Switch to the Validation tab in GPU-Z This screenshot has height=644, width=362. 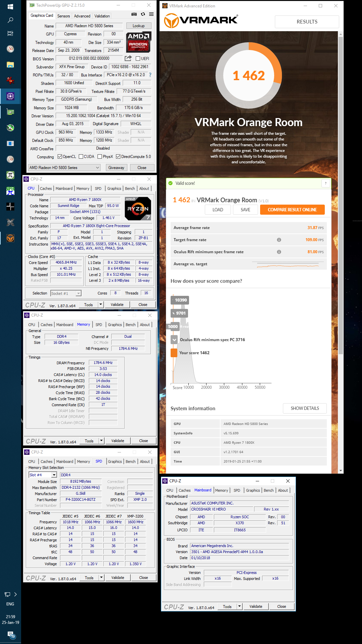(102, 16)
